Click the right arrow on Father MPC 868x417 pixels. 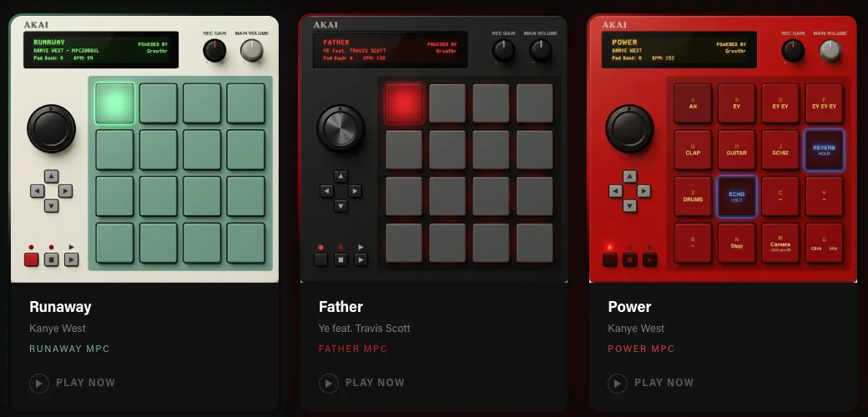click(355, 191)
